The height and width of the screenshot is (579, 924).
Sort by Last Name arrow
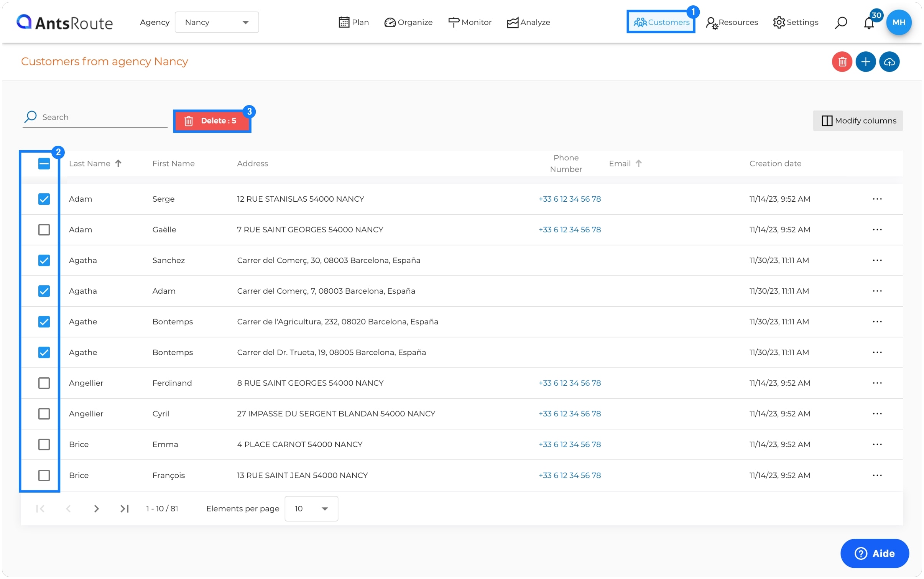(x=118, y=163)
